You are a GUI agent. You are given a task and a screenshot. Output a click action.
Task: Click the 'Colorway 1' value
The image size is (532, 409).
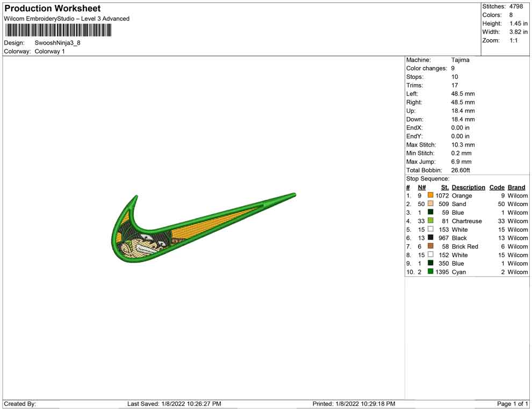pyautogui.click(x=49, y=52)
